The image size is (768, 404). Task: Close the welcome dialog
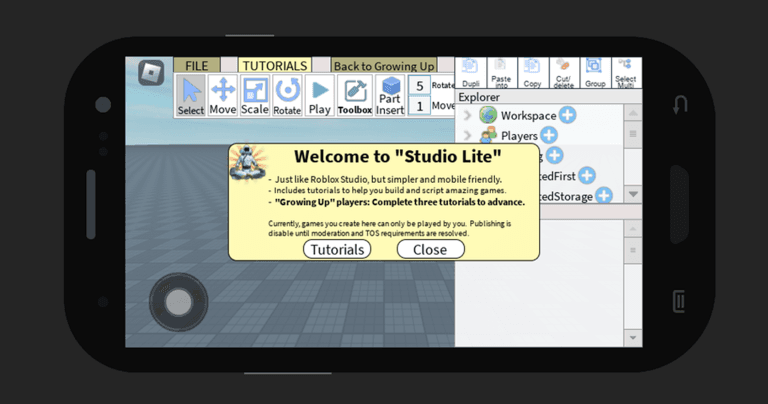(430, 249)
